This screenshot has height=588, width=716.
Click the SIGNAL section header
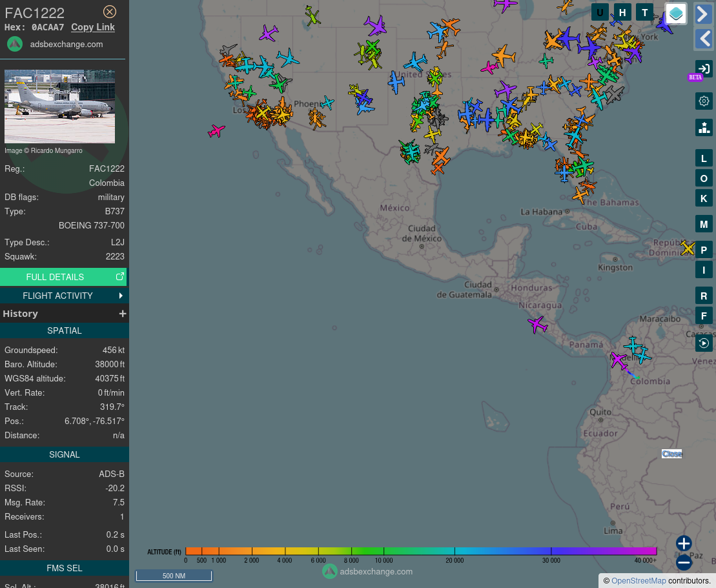pyautogui.click(x=65, y=454)
